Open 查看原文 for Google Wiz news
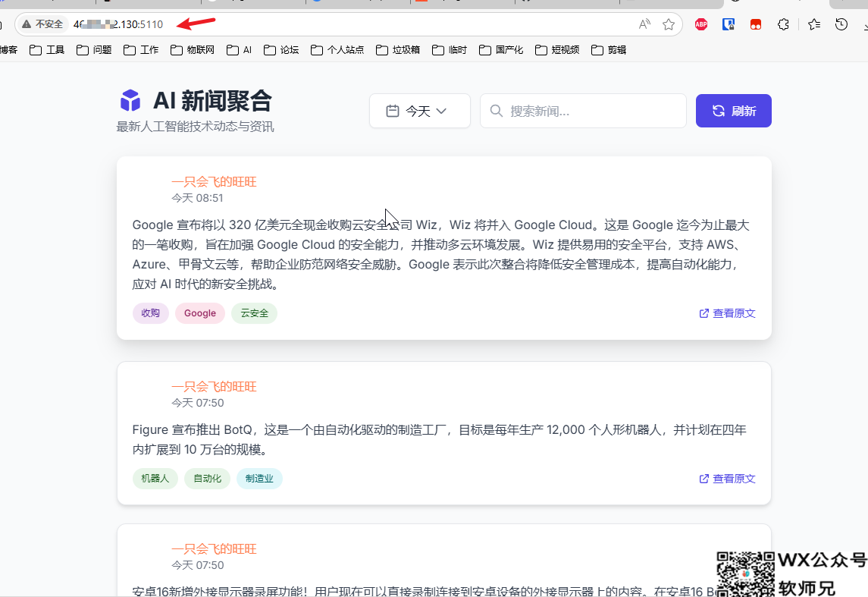 (x=728, y=313)
